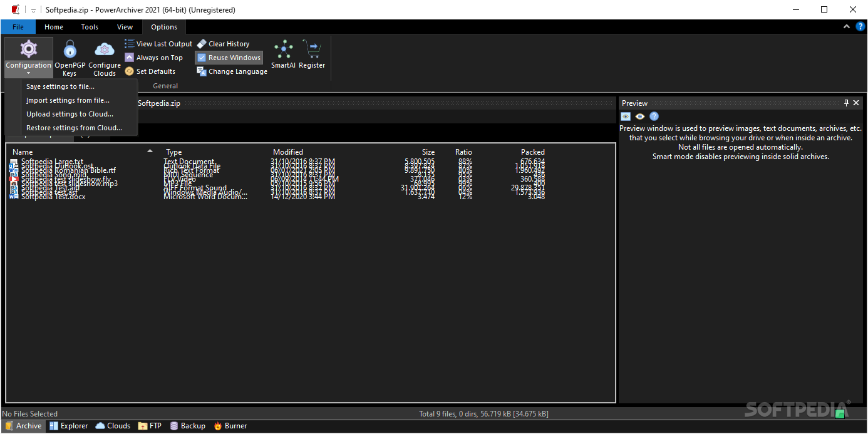Image resolution: width=868 pixels, height=434 pixels.
Task: Launch the SmartAI feature
Action: tap(283, 54)
